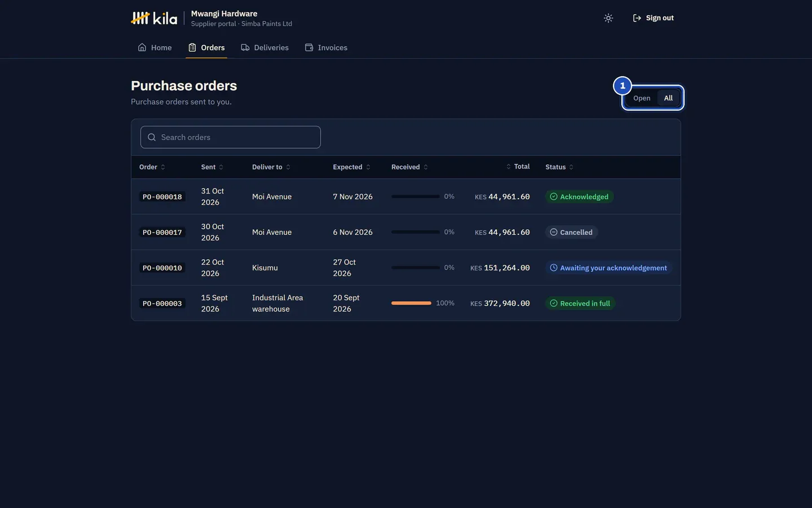Image resolution: width=812 pixels, height=508 pixels.
Task: Open the Invoices tab
Action: click(x=326, y=47)
